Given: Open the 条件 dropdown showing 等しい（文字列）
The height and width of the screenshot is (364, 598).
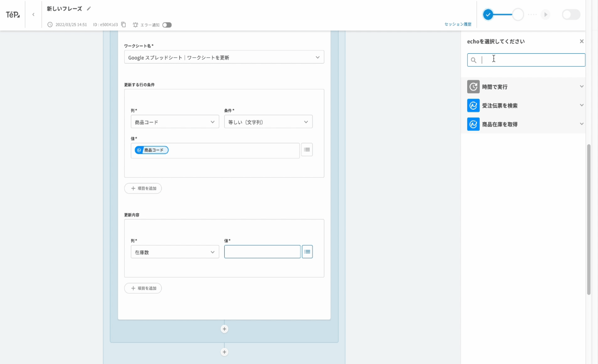Looking at the screenshot, I should [268, 122].
